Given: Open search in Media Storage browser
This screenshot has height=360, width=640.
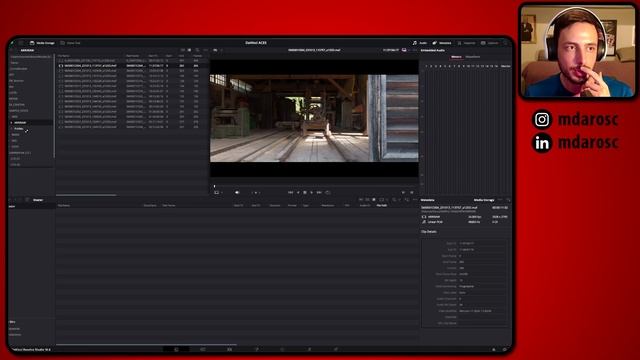Looking at the screenshot, I should (x=198, y=50).
